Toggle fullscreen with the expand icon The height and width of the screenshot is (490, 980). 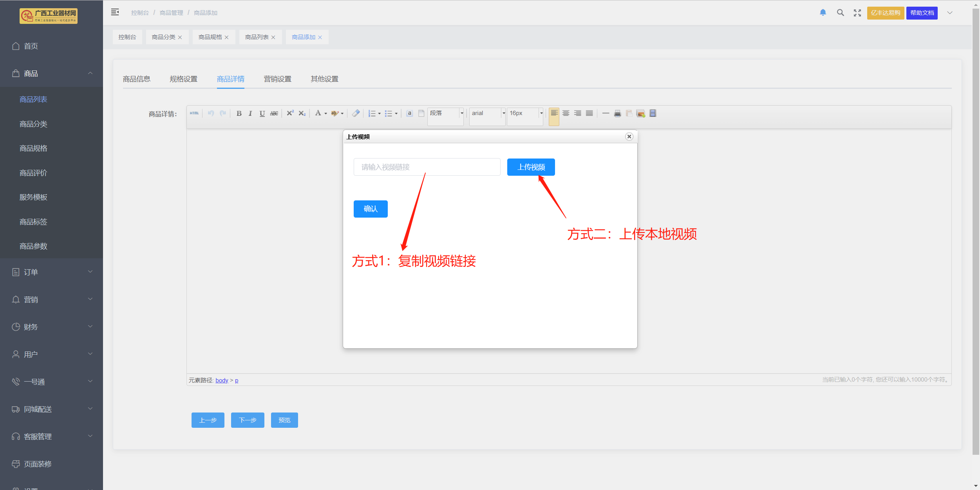pyautogui.click(x=857, y=13)
